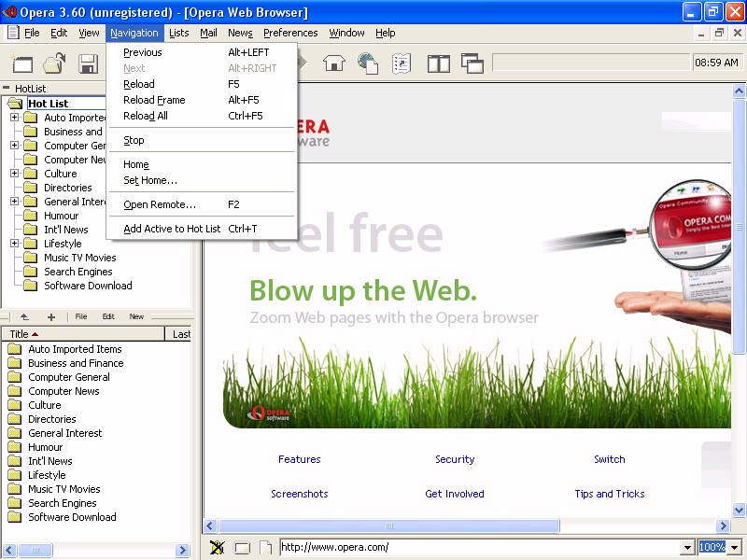Viewport: 747px width, 560px height.
Task: Go to the Home page icon
Action: coord(334,63)
